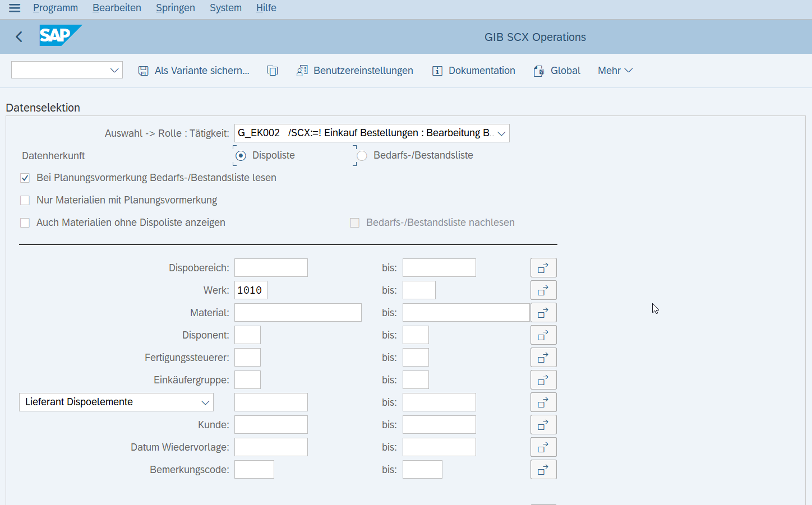
Task: Click into the Material input field
Action: tap(298, 313)
